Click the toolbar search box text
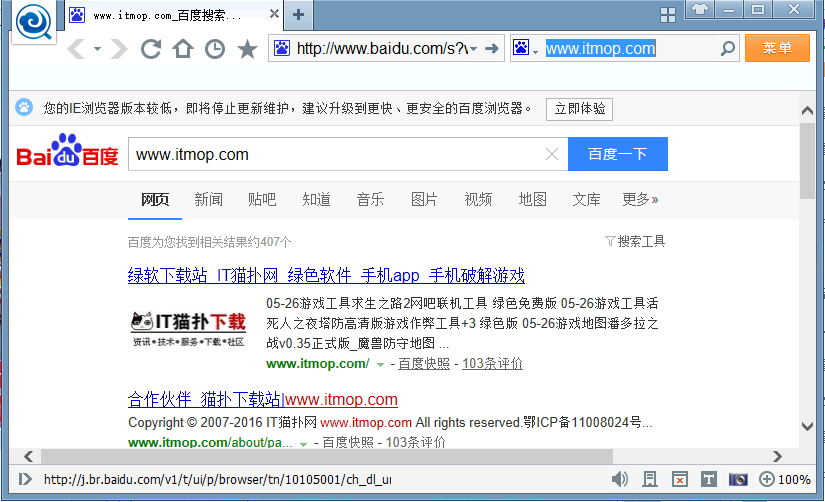 click(x=600, y=48)
